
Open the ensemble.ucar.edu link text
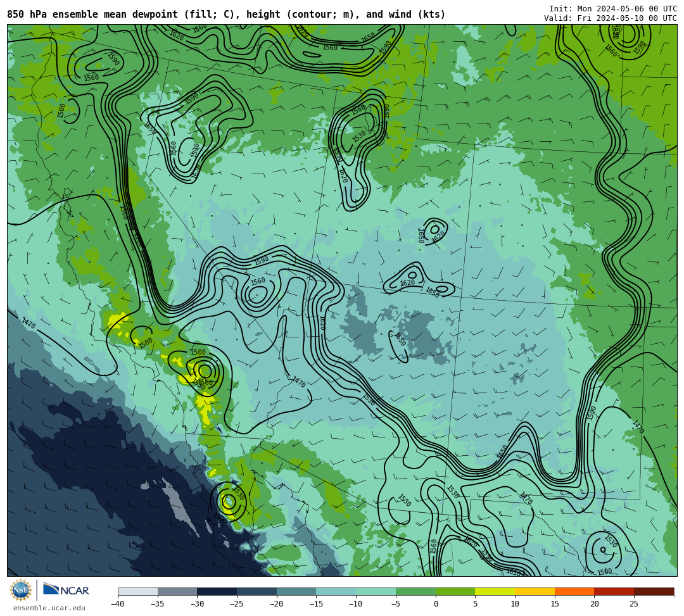coord(49,608)
